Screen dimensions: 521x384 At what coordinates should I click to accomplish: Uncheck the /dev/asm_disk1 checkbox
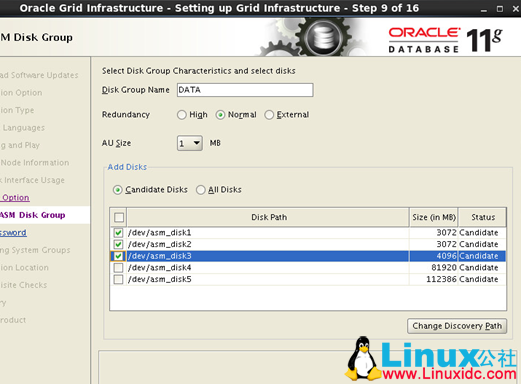118,233
